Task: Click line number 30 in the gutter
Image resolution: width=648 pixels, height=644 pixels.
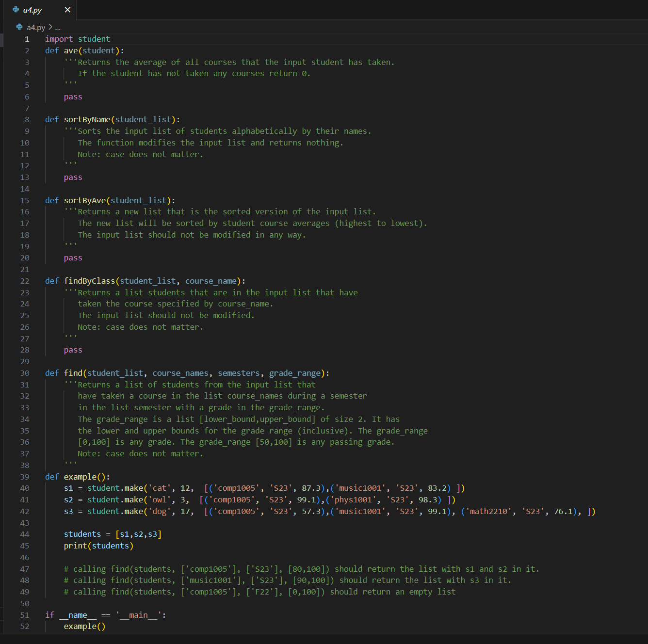Action: point(25,373)
